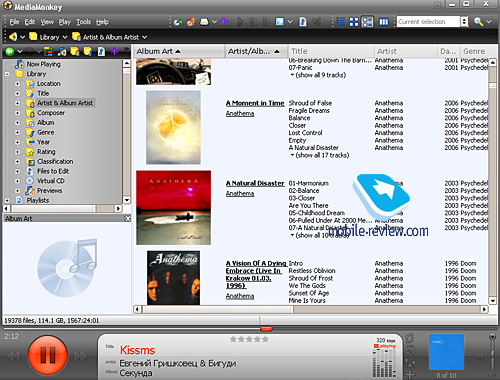Viewport: 500px width, 380px height.
Task: Click the green back navigation arrow
Action: pos(10,51)
